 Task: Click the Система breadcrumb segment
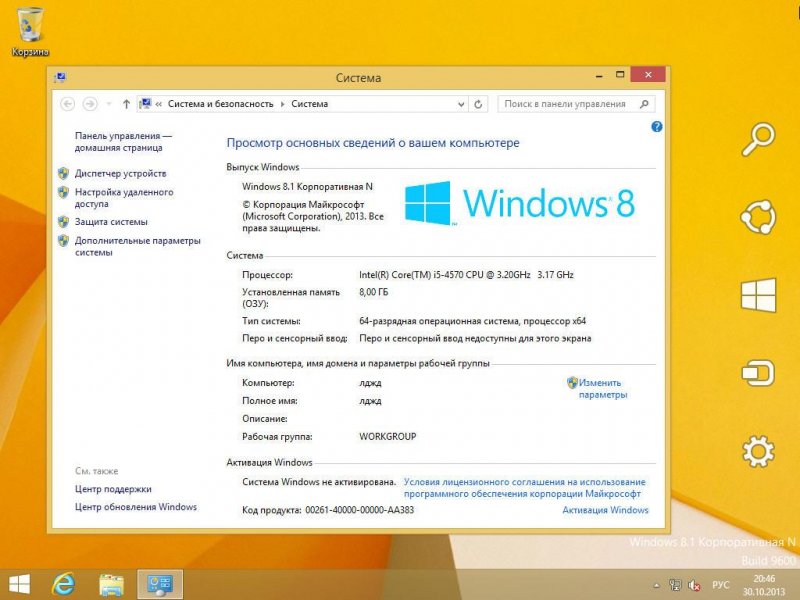click(x=310, y=104)
